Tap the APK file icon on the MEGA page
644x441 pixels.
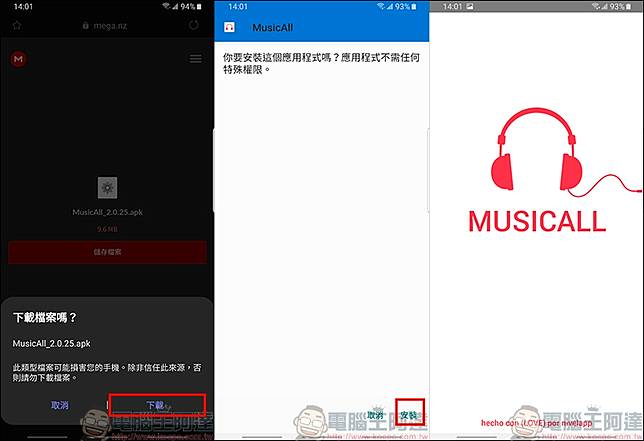pyautogui.click(x=108, y=188)
